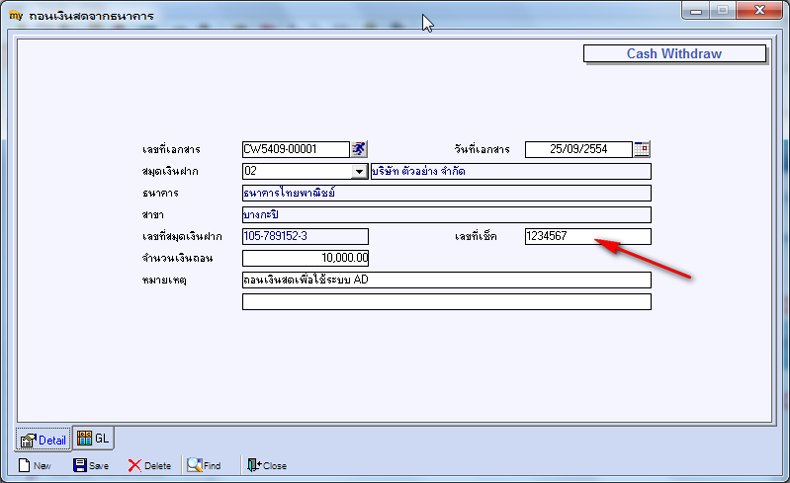Viewport: 790px width, 483px height.
Task: Switch to the GL tab
Action: pyautogui.click(x=93, y=438)
